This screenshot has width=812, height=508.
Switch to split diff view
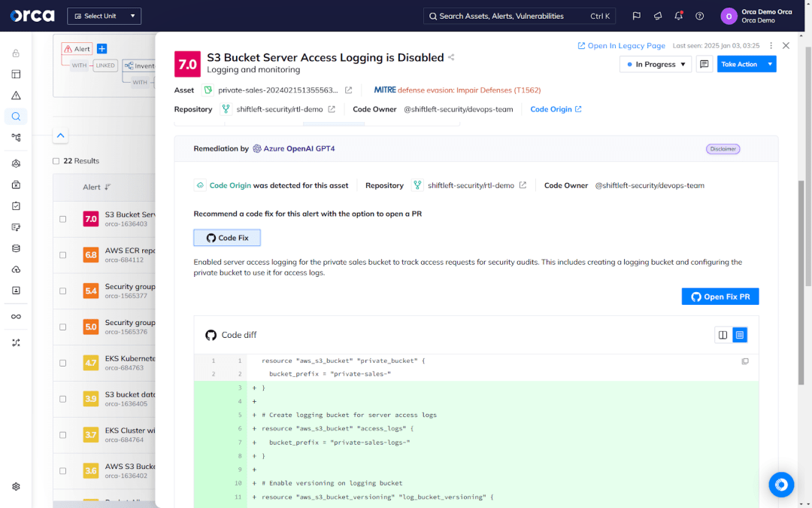point(723,335)
